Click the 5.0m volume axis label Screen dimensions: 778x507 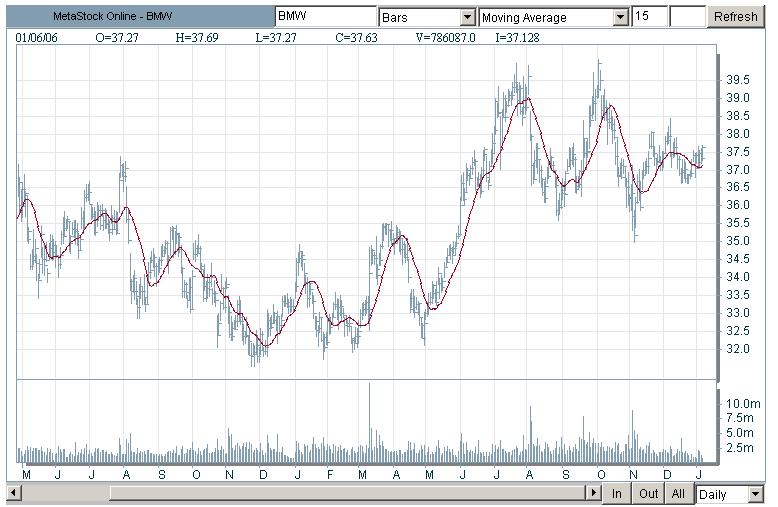coord(740,433)
